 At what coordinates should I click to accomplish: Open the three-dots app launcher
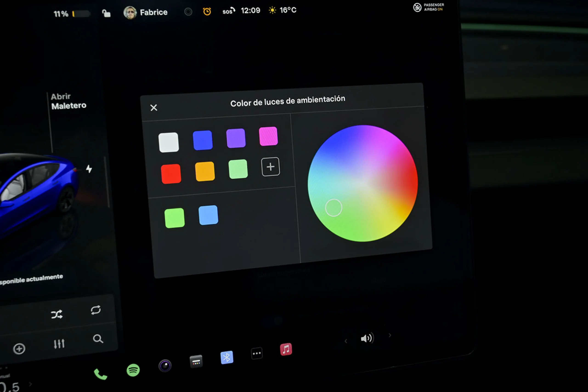click(257, 353)
